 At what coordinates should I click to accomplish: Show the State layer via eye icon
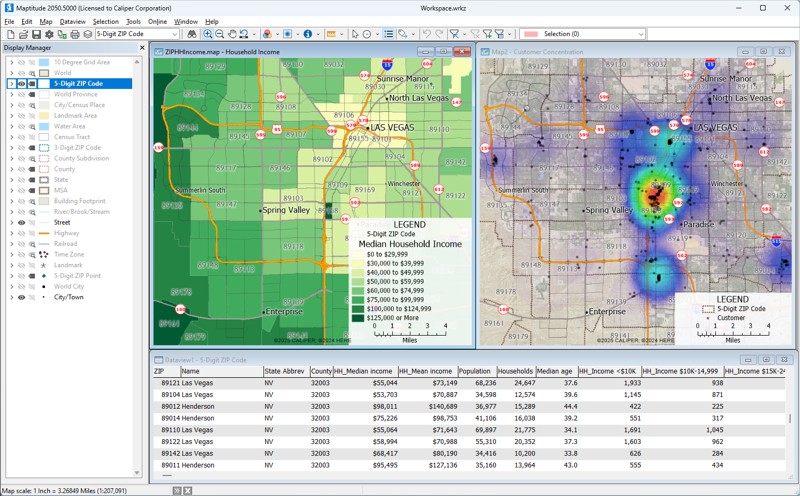tap(21, 180)
